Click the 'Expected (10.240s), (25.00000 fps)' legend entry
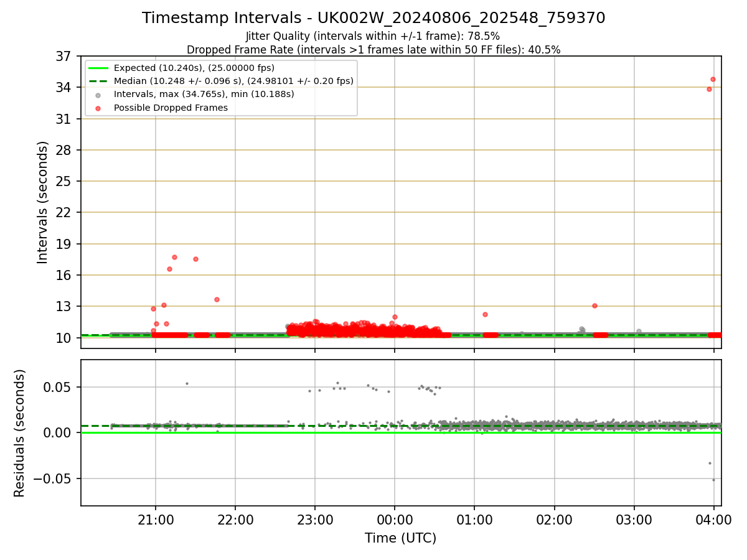The image size is (747, 560). 194,68
